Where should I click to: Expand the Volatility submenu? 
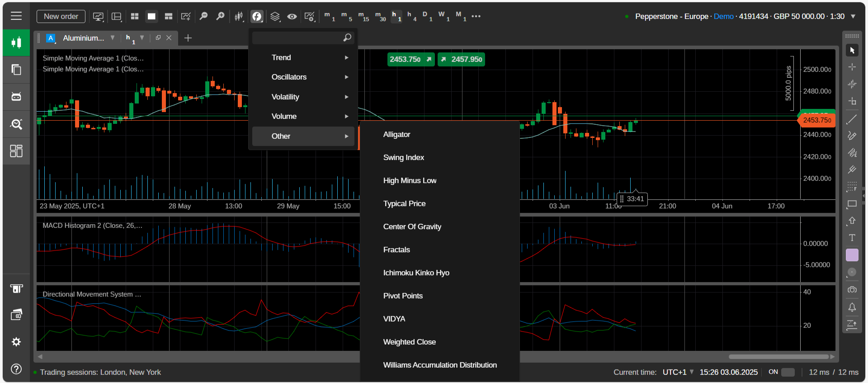(303, 97)
